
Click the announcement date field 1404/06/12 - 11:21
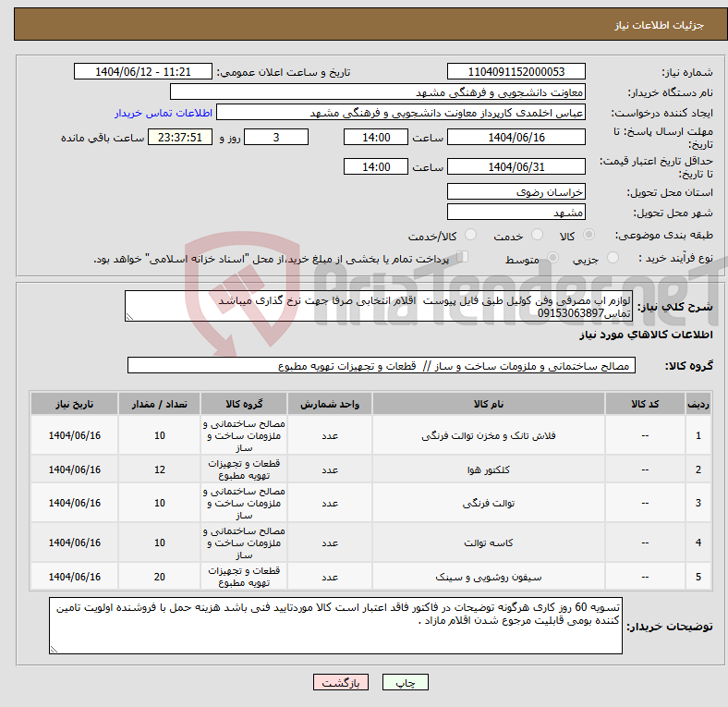click(143, 71)
